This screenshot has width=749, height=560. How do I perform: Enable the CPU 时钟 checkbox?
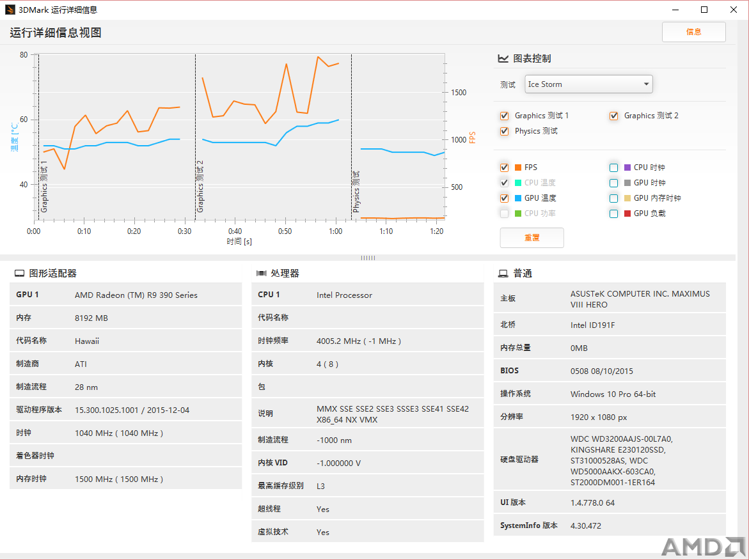614,167
